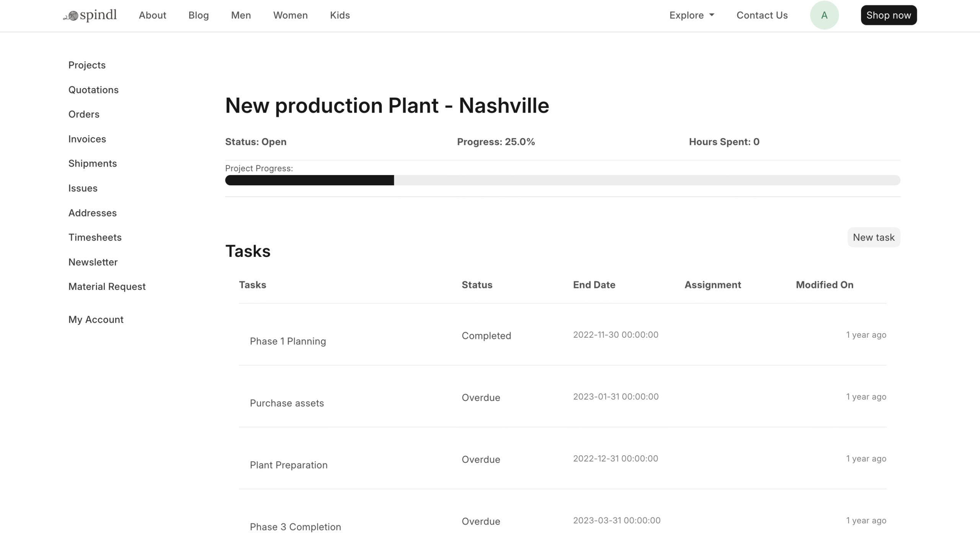Click the Shop now button
The height and width of the screenshot is (533, 980).
pos(889,15)
